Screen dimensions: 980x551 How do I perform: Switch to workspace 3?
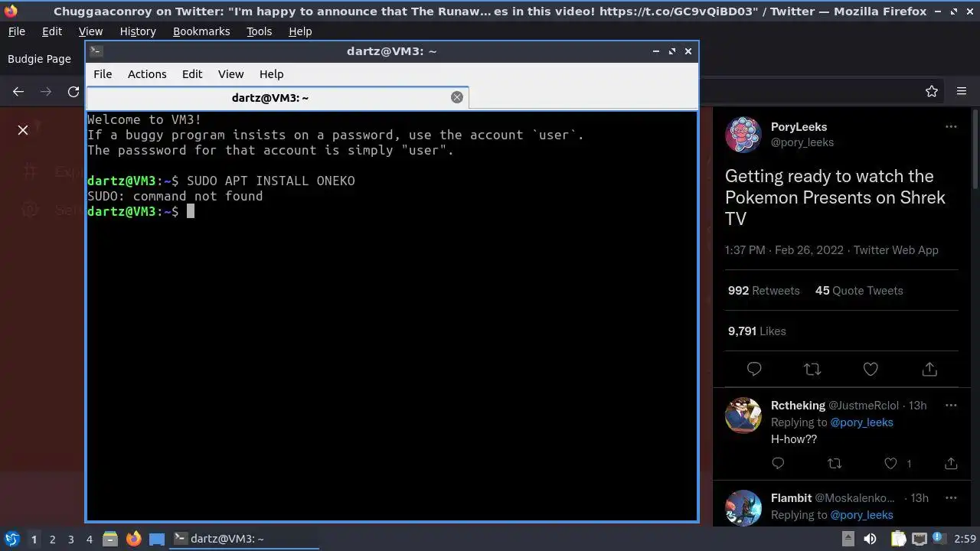pos(70,539)
